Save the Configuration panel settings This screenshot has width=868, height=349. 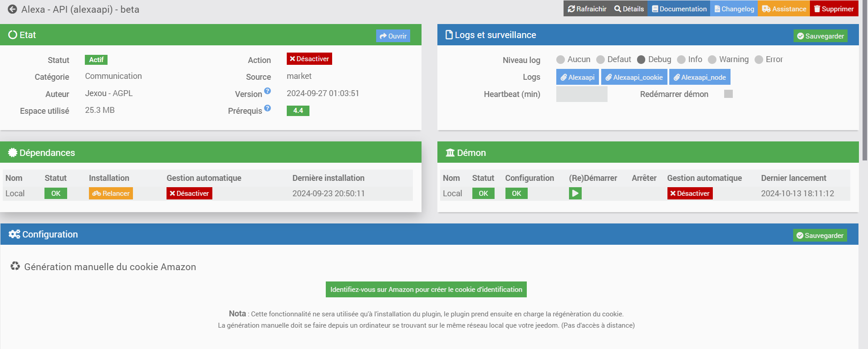click(x=820, y=235)
